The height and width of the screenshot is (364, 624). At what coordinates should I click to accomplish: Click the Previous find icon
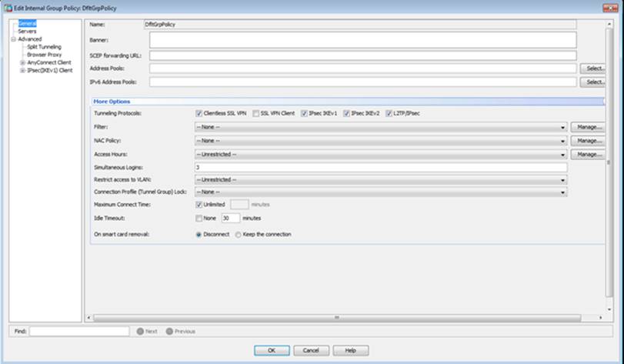169,331
